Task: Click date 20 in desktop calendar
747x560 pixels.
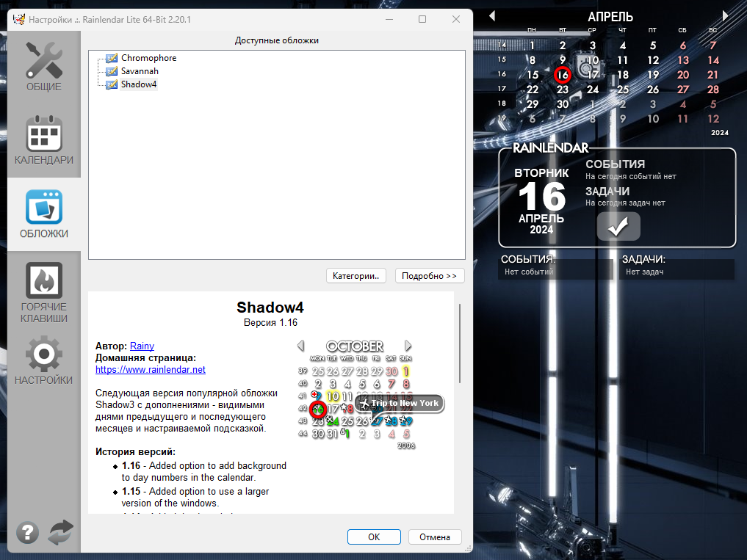Action: pyautogui.click(x=683, y=75)
